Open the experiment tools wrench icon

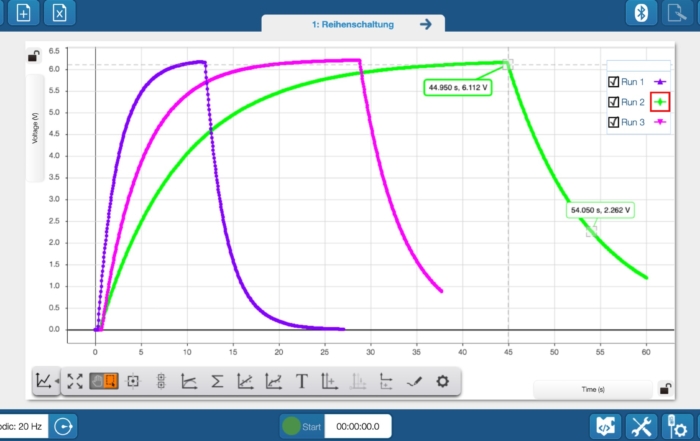click(x=640, y=426)
